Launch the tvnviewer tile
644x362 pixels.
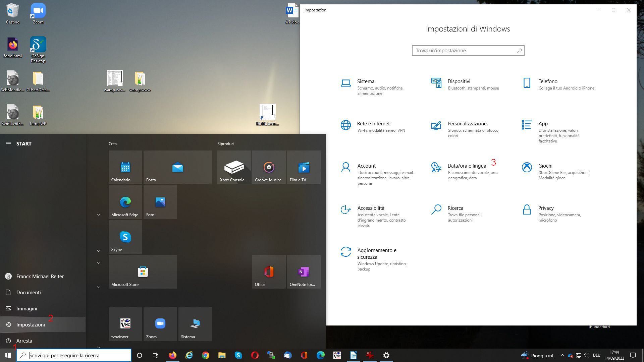125,323
